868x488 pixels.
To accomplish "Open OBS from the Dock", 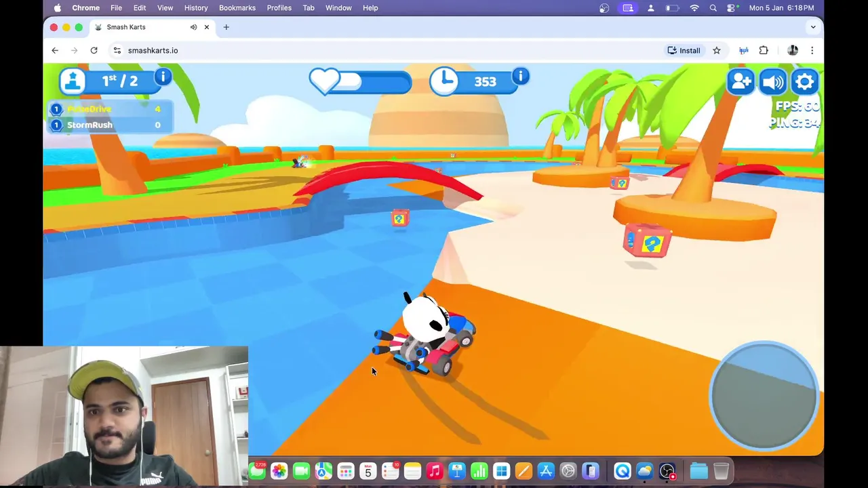I will pos(667,471).
